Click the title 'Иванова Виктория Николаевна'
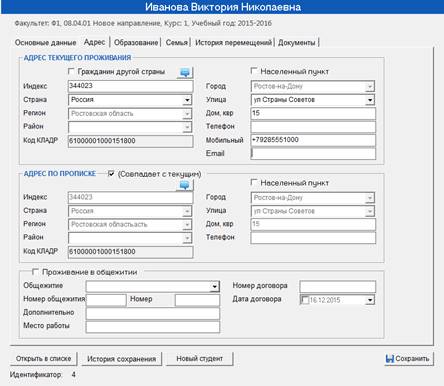The height and width of the screenshot is (386, 444). 223,7
